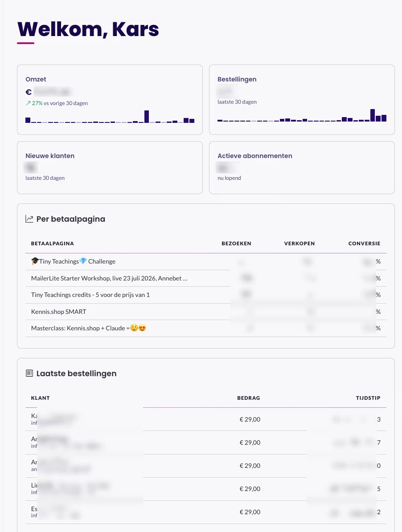Open the MailerLite Starter Workshop row

click(206, 278)
